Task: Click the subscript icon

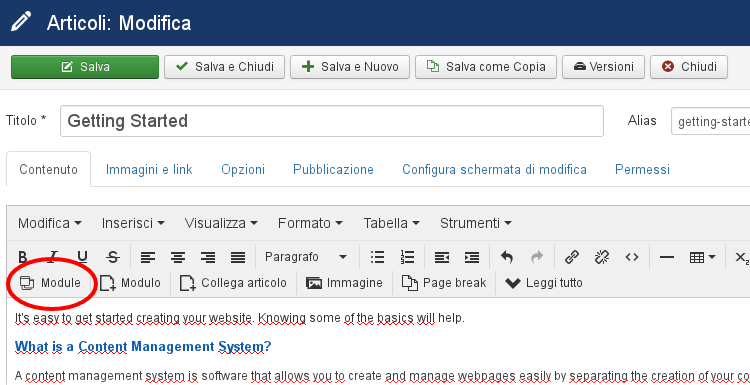Action: pos(741,258)
